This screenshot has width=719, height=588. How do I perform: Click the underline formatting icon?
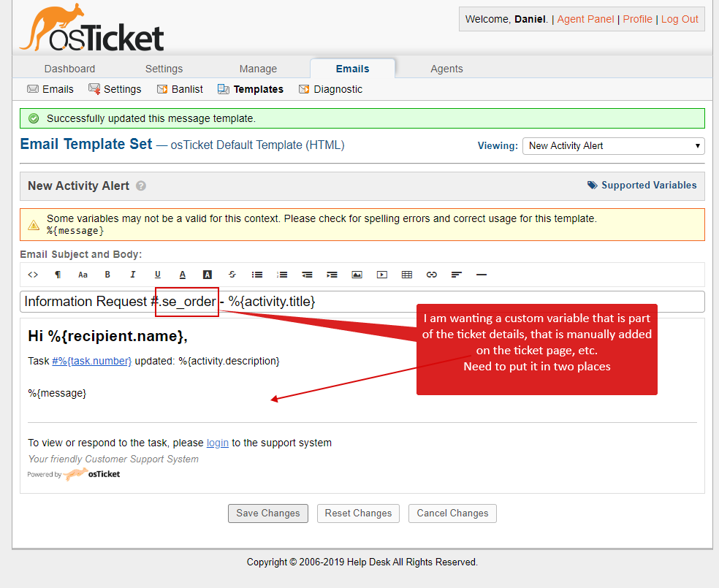click(x=157, y=275)
